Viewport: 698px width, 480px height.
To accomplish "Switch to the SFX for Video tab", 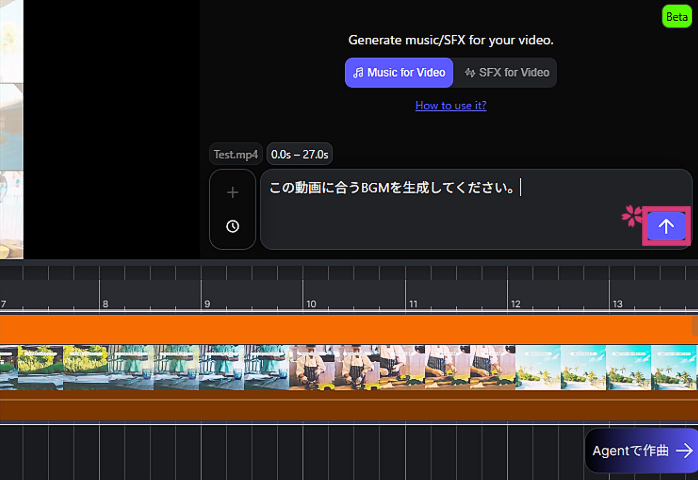I will [507, 73].
